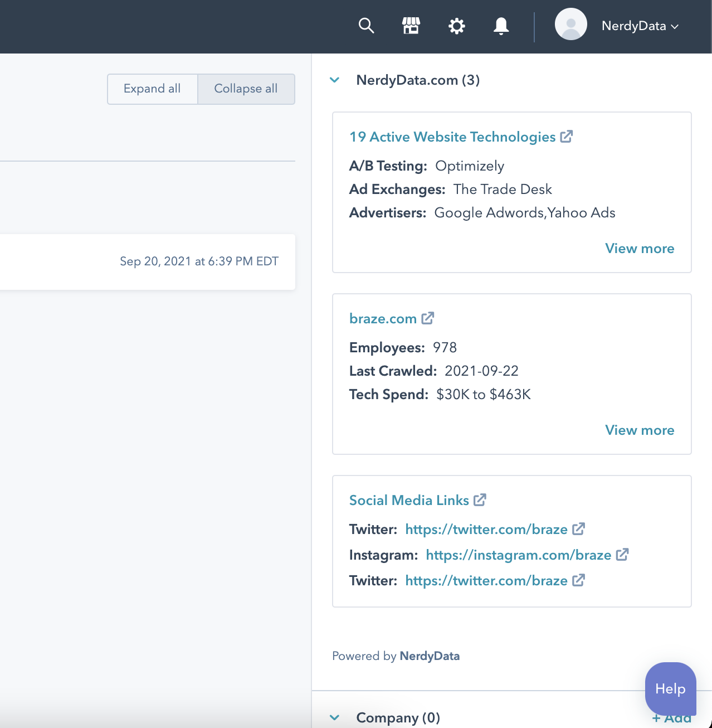Open the notifications bell
The image size is (712, 728).
coord(501,26)
